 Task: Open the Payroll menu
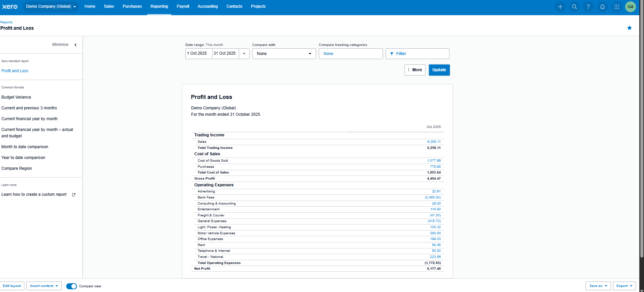183,6
